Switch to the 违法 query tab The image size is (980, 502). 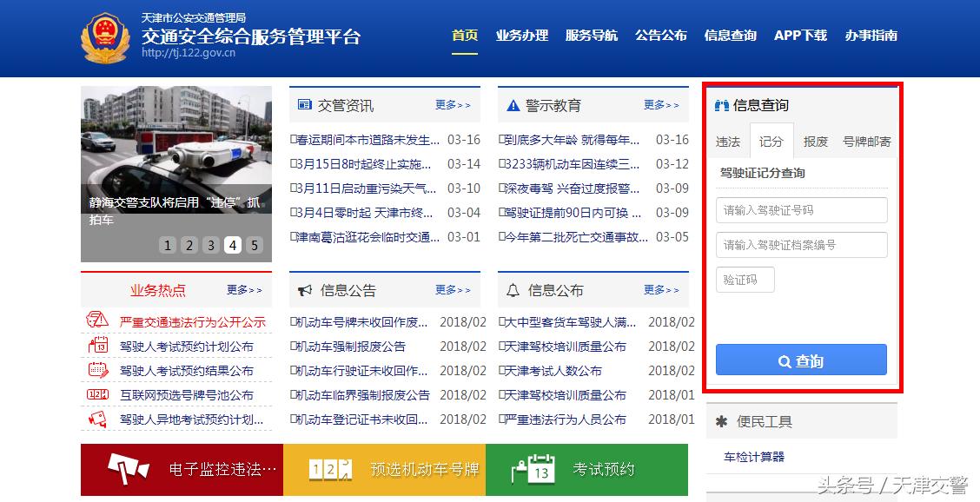[x=728, y=141]
